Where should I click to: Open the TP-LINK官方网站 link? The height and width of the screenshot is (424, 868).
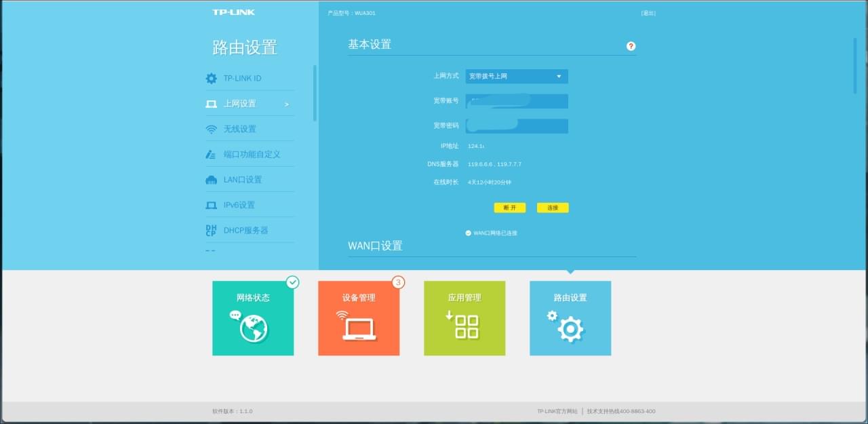coord(557,411)
